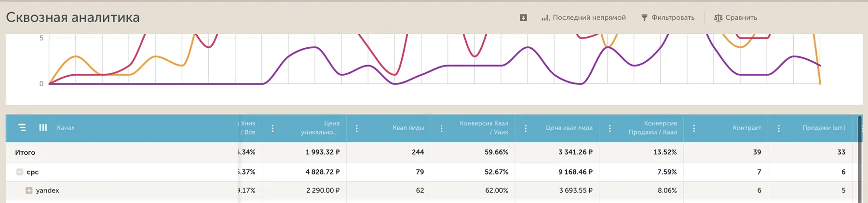Screen dimensions: 868x203
Task: Click the 9 168.46 ₽ cpc cell
Action: click(x=576, y=172)
